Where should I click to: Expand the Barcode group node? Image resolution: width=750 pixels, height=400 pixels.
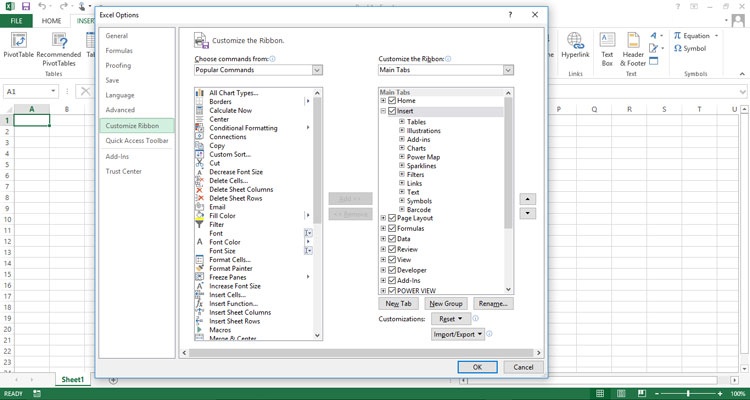click(x=402, y=210)
